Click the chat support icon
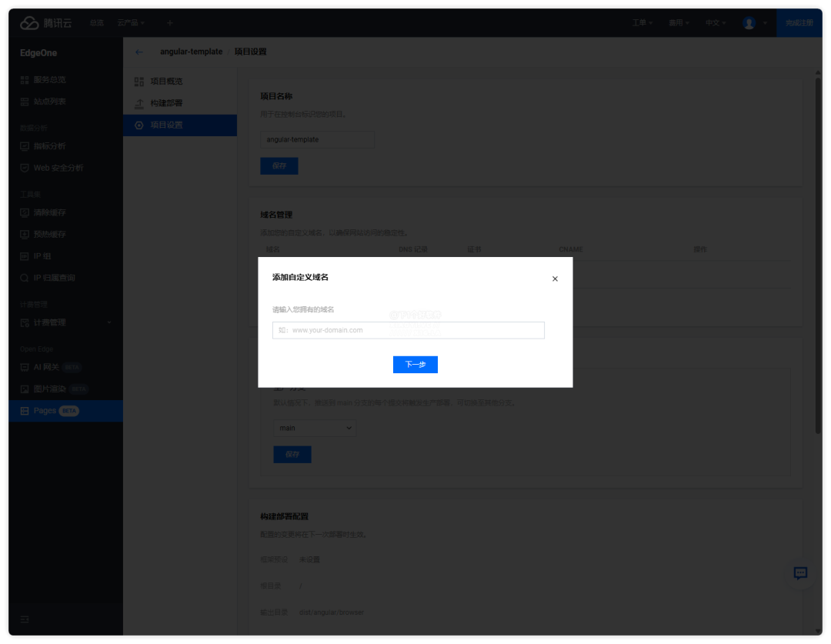The height and width of the screenshot is (644, 831). coord(800,573)
